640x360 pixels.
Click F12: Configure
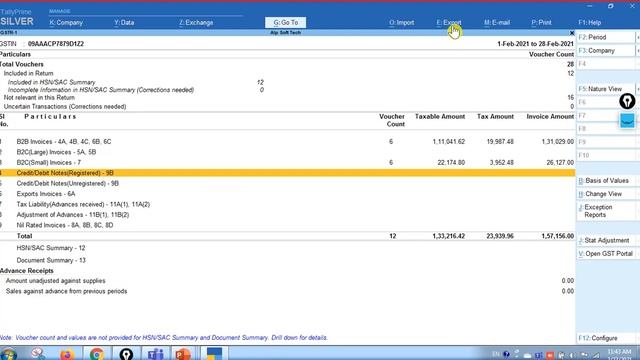point(606,338)
